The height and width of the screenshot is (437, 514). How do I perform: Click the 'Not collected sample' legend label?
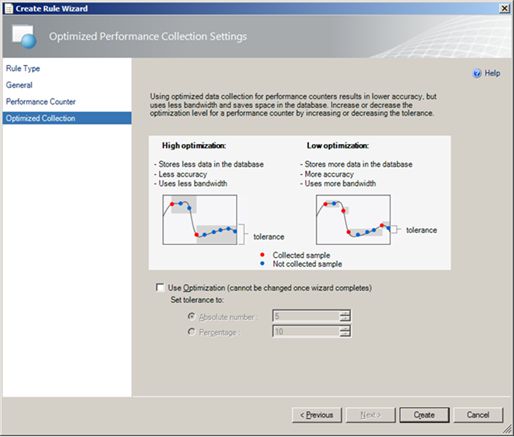click(x=307, y=264)
